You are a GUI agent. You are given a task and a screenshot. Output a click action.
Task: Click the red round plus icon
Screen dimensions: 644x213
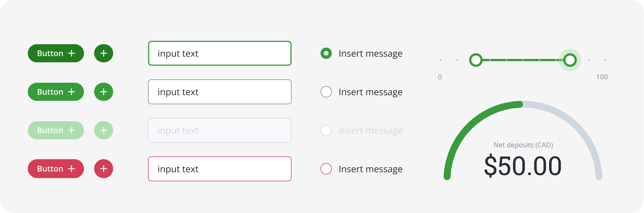pos(104,169)
